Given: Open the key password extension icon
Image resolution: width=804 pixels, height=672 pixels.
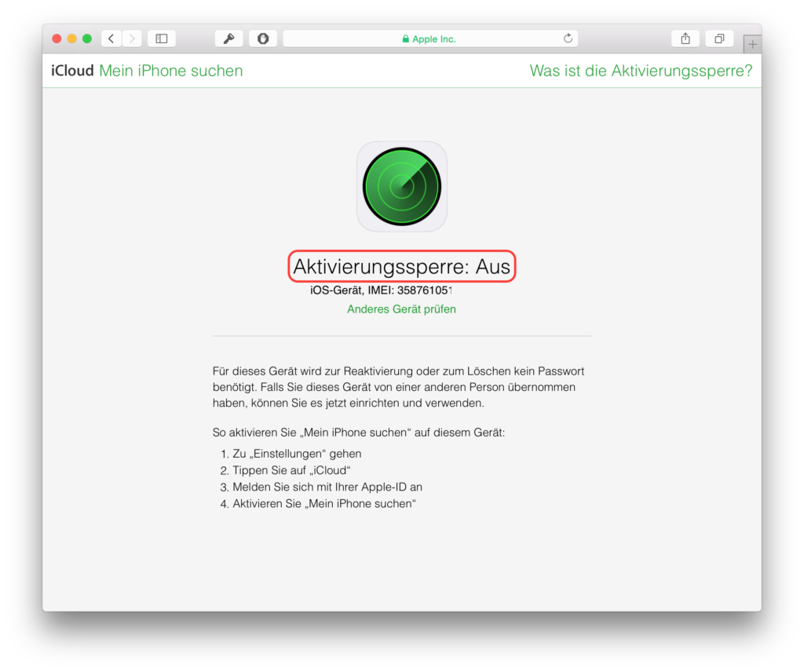Looking at the screenshot, I should (228, 38).
